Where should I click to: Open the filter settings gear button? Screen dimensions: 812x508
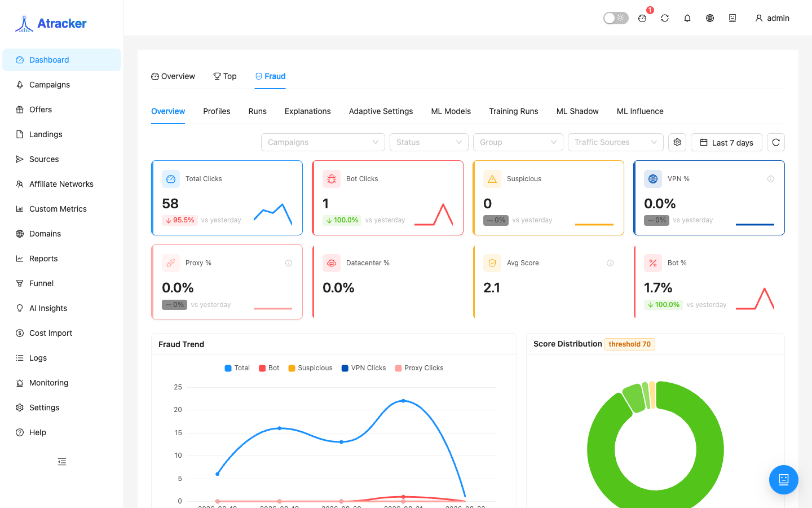[x=677, y=142]
